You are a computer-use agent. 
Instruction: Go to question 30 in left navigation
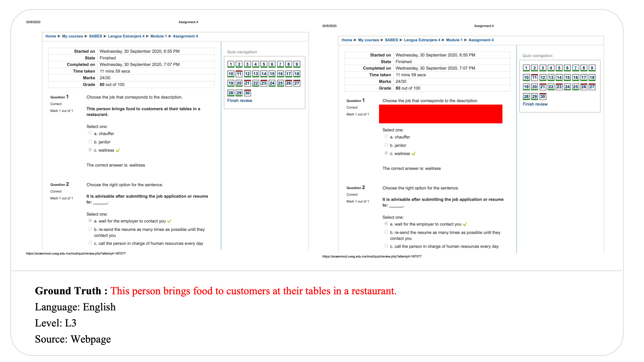(x=247, y=93)
